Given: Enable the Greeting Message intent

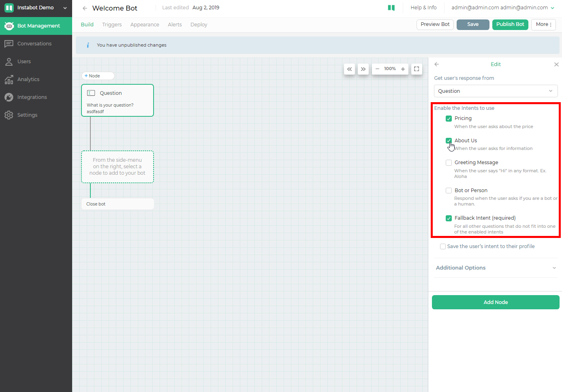Looking at the screenshot, I should tap(449, 163).
